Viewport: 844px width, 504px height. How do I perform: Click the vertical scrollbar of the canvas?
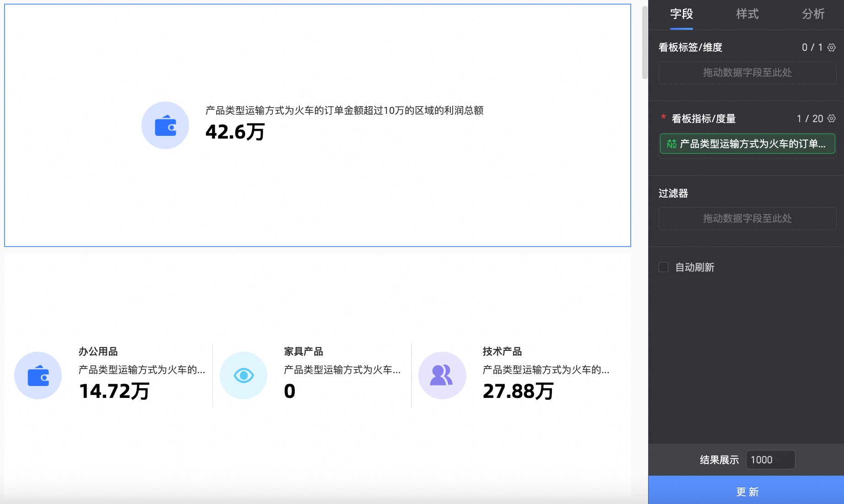coord(645,42)
